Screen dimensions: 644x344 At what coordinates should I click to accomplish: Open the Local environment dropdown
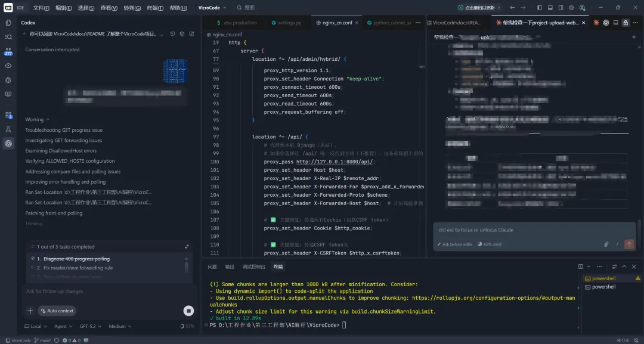coord(36,326)
